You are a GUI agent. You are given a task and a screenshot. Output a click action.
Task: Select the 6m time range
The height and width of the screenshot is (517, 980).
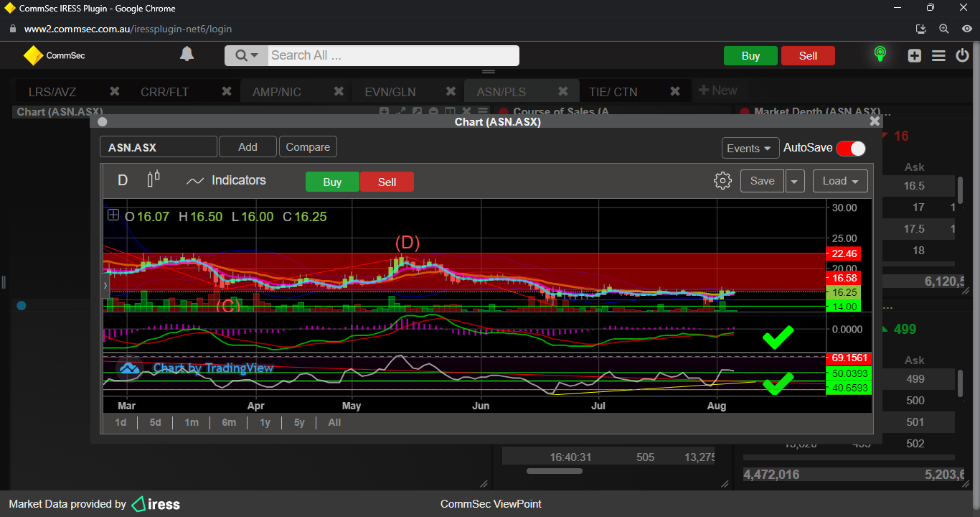click(229, 422)
